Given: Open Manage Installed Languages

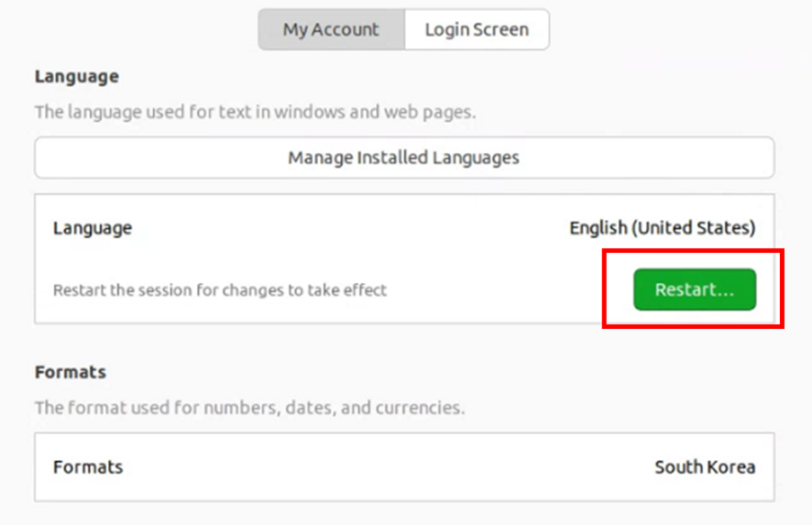Looking at the screenshot, I should coord(404,158).
